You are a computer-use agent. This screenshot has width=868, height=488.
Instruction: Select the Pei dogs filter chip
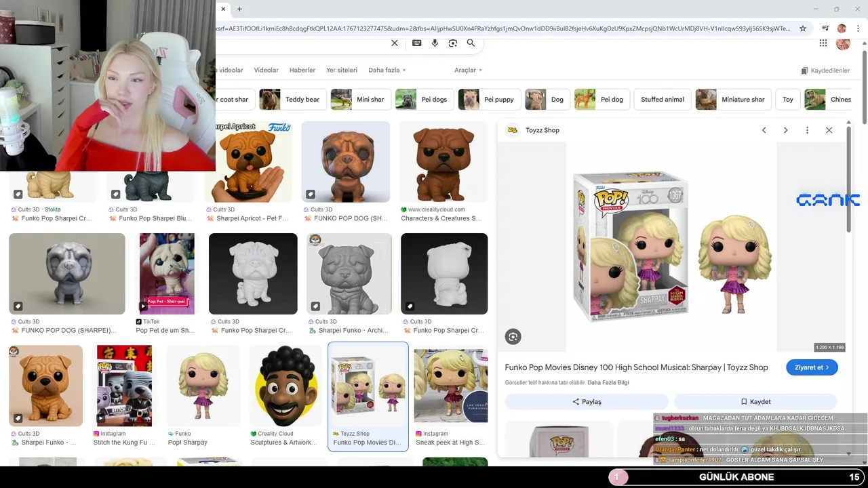pos(424,100)
